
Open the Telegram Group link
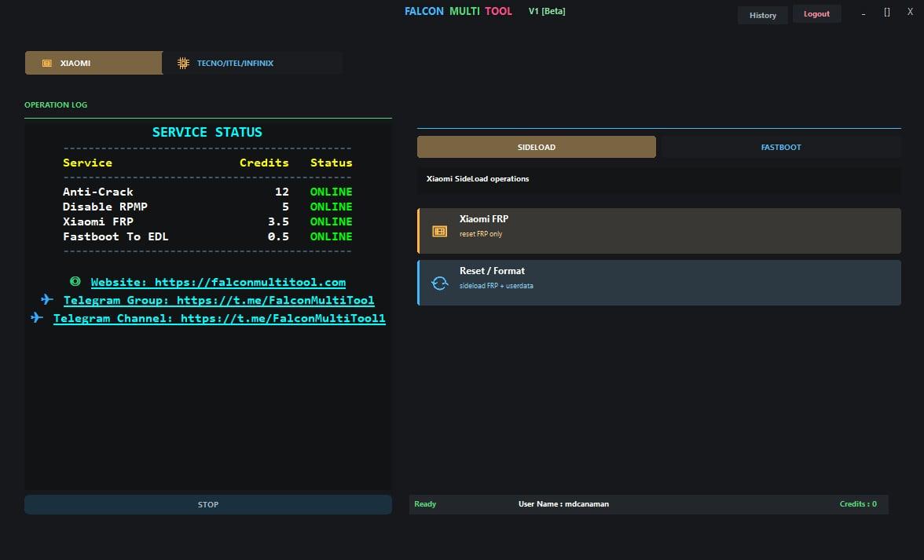tap(218, 300)
